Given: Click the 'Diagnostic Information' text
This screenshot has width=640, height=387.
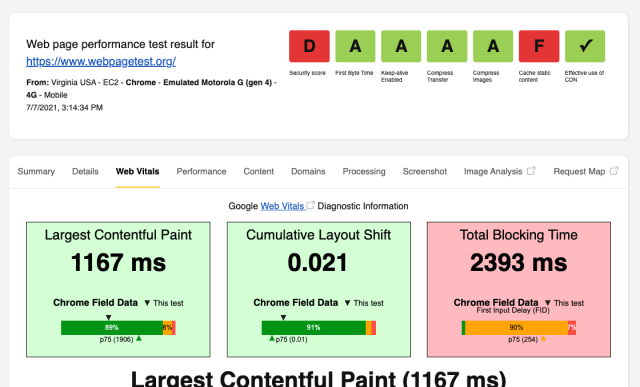Looking at the screenshot, I should click(x=363, y=206).
